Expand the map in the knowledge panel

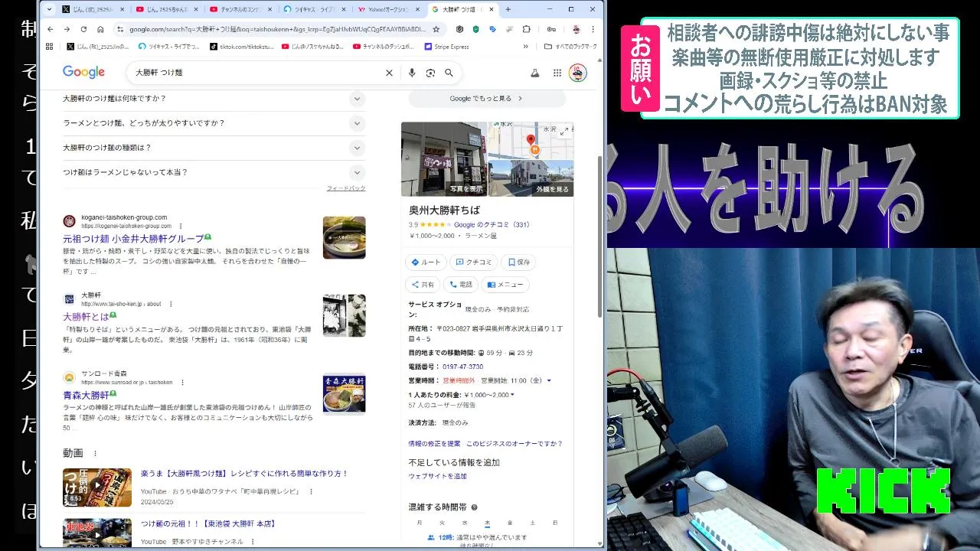pyautogui.click(x=564, y=131)
